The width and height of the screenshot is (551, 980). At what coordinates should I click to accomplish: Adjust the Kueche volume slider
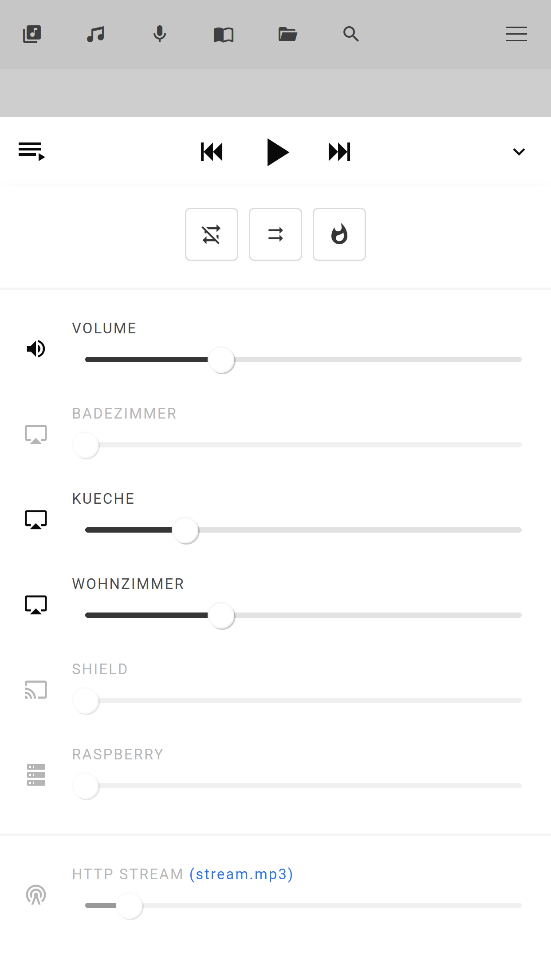pos(186,530)
